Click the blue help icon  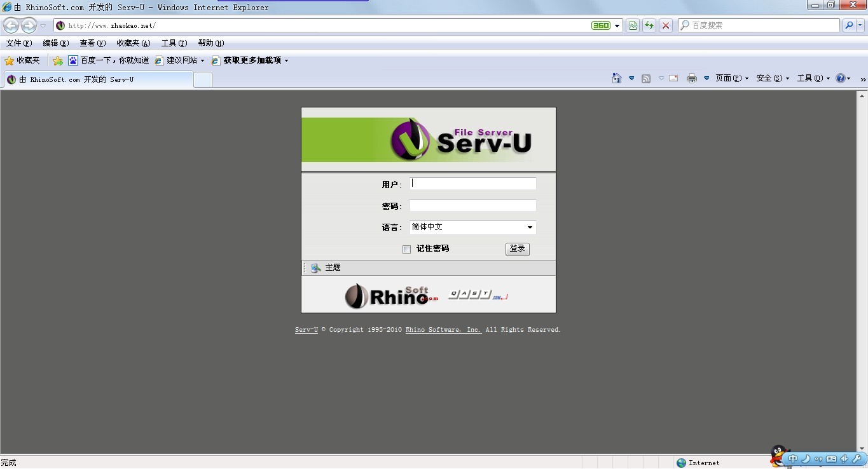840,78
